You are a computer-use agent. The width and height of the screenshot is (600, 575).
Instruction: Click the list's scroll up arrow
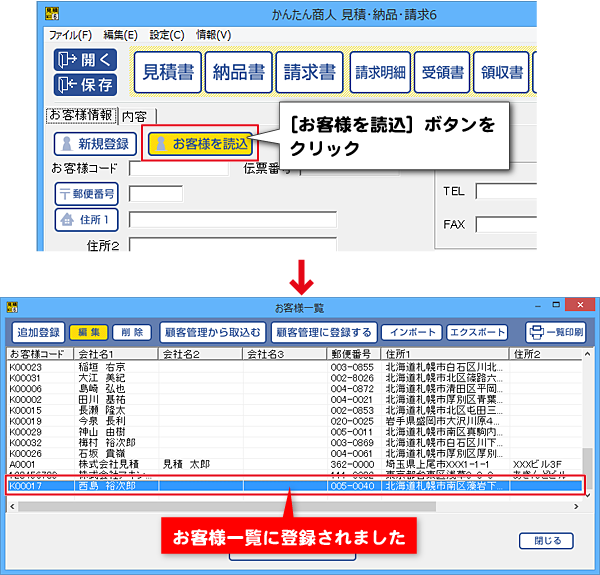[x=587, y=354]
